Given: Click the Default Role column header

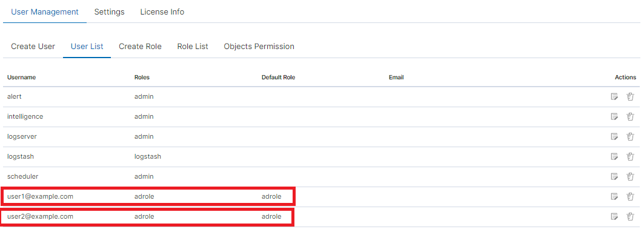Looking at the screenshot, I should coord(279,77).
